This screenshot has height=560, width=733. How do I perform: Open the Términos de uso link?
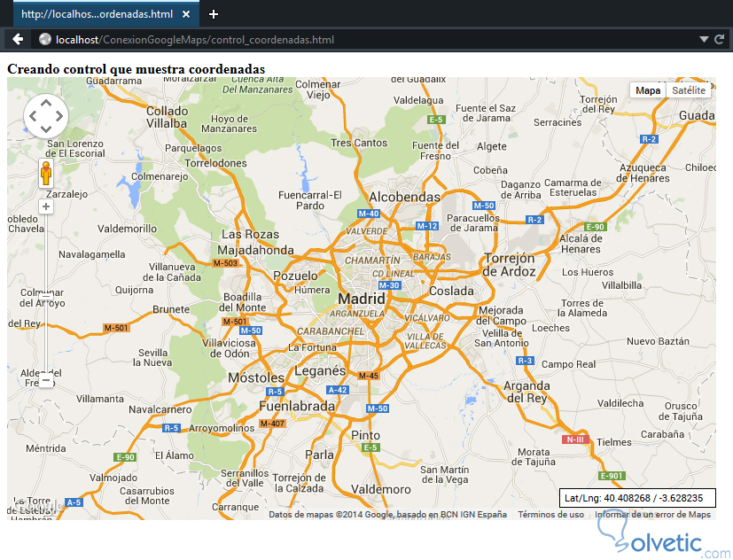point(550,515)
